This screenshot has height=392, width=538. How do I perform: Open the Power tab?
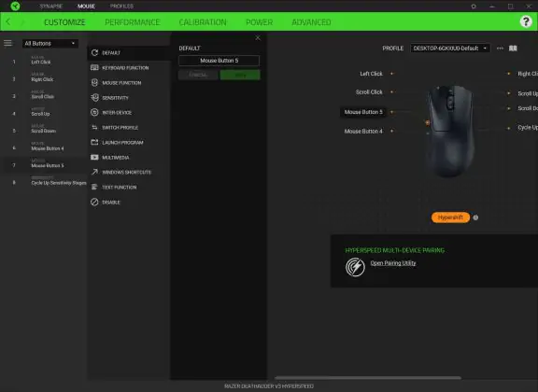pyautogui.click(x=259, y=22)
